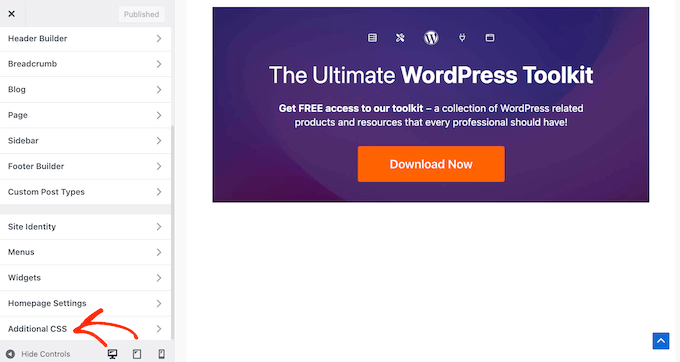Switch to tablet preview icon
Viewport: 680px width, 362px height.
coord(137,354)
